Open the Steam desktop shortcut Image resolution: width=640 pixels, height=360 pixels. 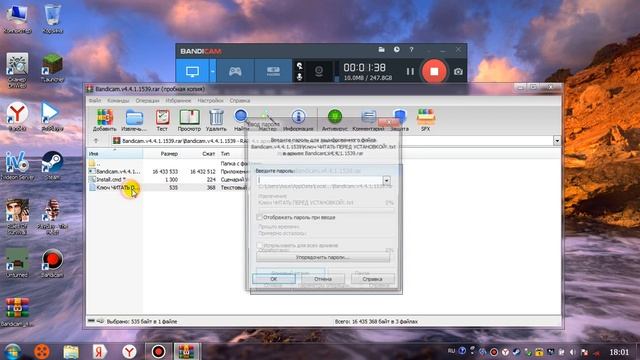coord(52,166)
